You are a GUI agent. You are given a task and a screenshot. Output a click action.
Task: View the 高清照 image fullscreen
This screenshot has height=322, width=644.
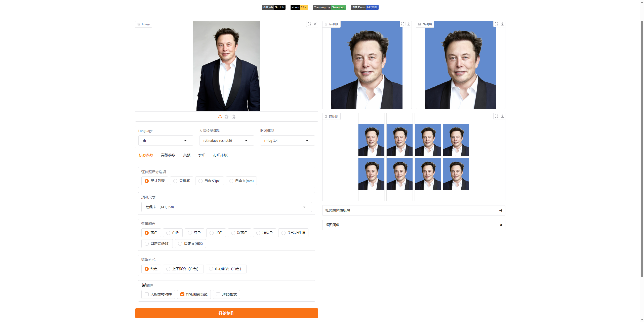point(496,24)
